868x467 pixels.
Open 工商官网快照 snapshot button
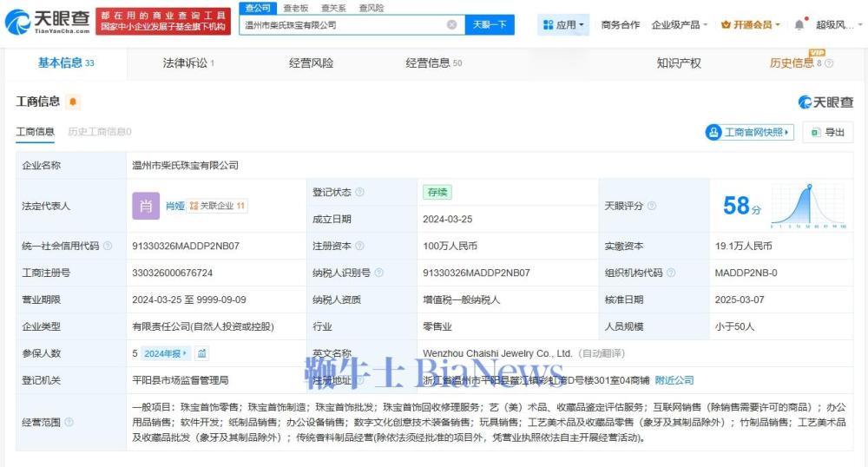click(x=750, y=132)
